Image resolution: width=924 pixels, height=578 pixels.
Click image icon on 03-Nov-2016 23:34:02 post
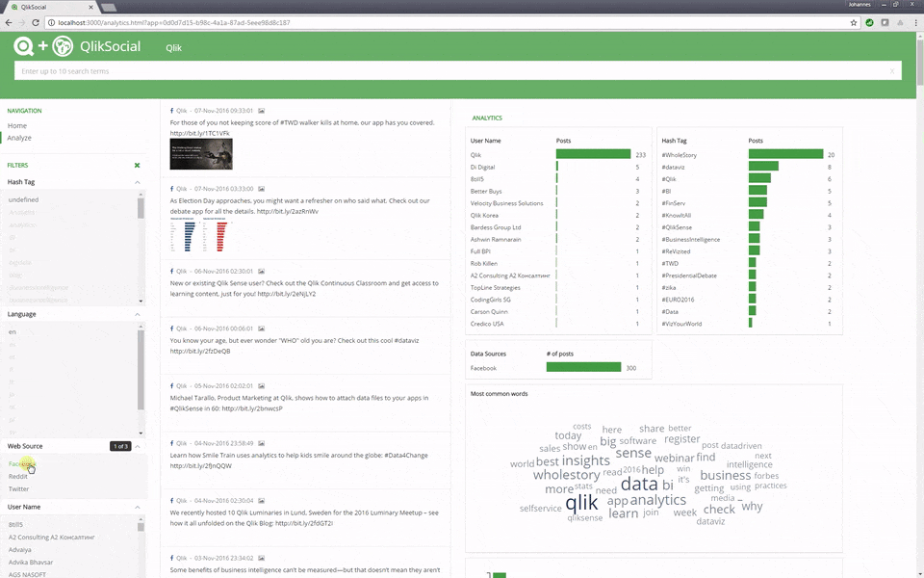click(x=261, y=558)
